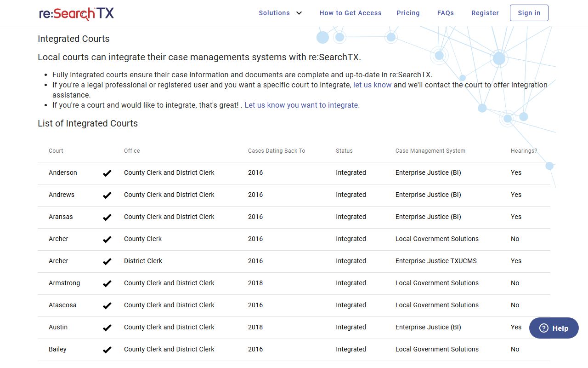Click Aransas 'County Clerk and District Clerk' cell

[x=169, y=217]
